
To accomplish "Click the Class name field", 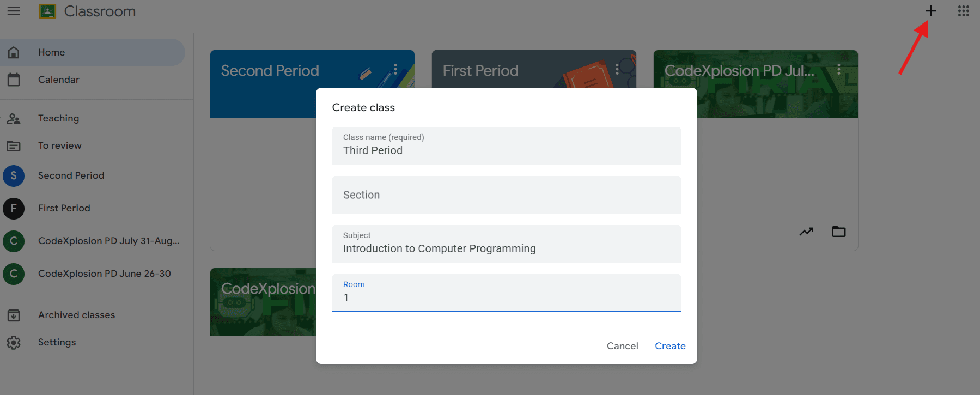I will coord(507,146).
